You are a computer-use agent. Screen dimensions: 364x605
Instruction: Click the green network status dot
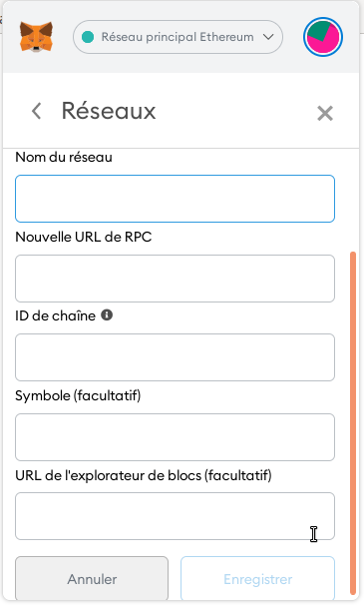click(x=88, y=37)
